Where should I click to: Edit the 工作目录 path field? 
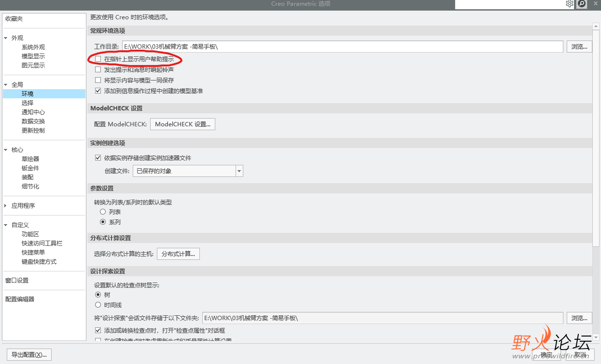click(342, 47)
